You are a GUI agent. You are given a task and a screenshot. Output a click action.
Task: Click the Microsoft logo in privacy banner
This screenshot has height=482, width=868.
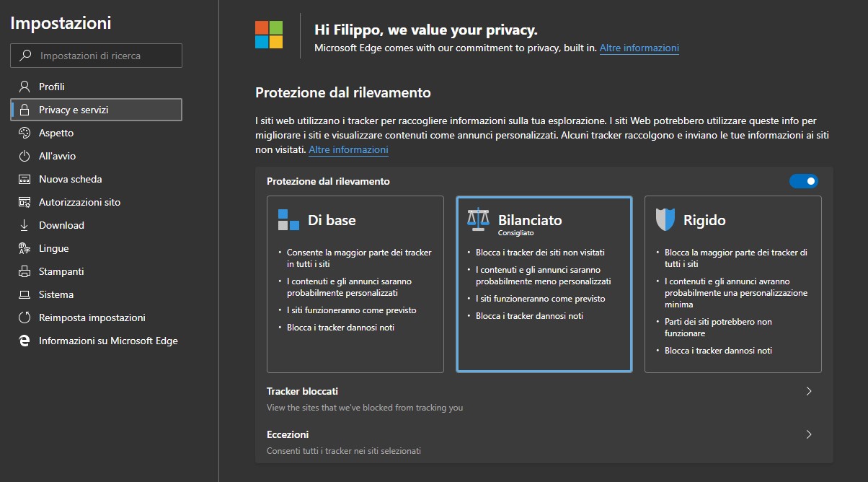pyautogui.click(x=269, y=34)
